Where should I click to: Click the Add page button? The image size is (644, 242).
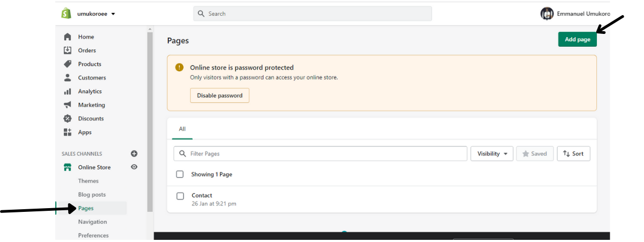[x=577, y=39]
